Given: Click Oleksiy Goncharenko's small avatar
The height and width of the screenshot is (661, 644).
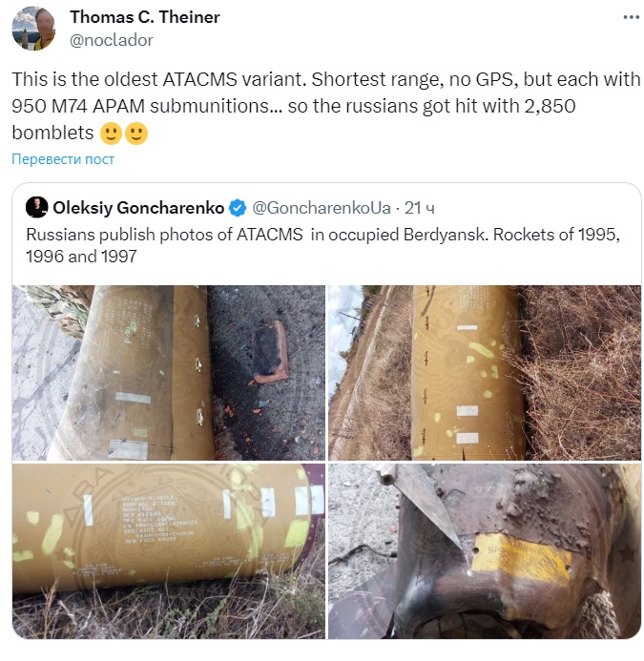Looking at the screenshot, I should (36, 207).
